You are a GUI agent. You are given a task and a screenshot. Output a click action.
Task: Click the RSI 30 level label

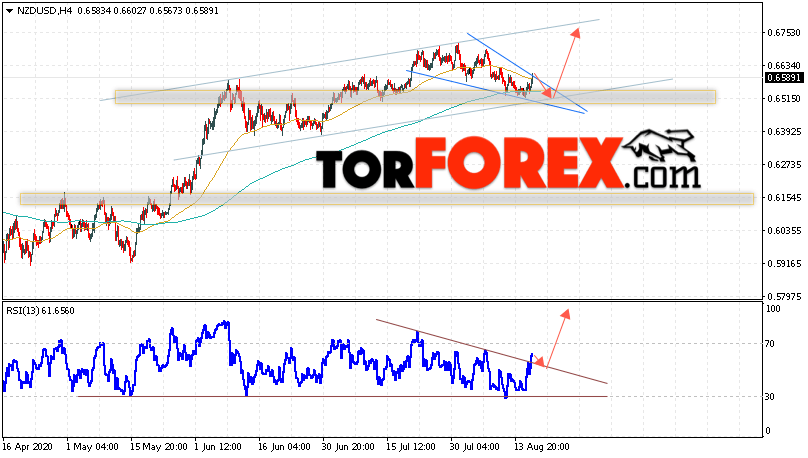pyautogui.click(x=770, y=397)
